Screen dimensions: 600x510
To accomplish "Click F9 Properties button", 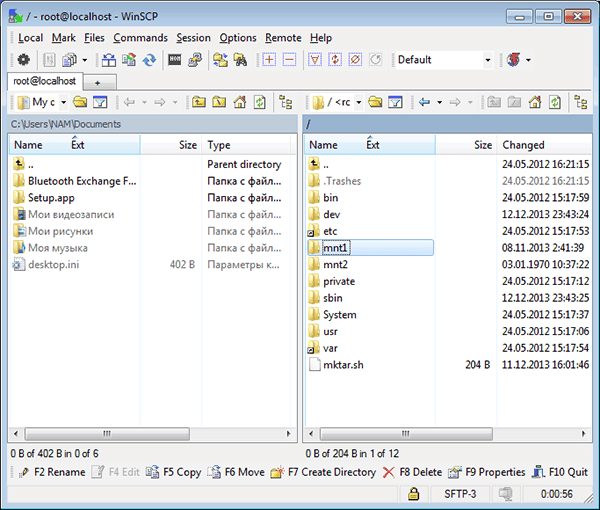I will coord(487,472).
